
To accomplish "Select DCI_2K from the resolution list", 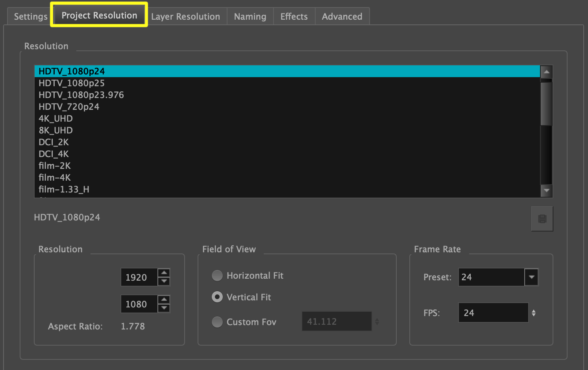I will 54,142.
